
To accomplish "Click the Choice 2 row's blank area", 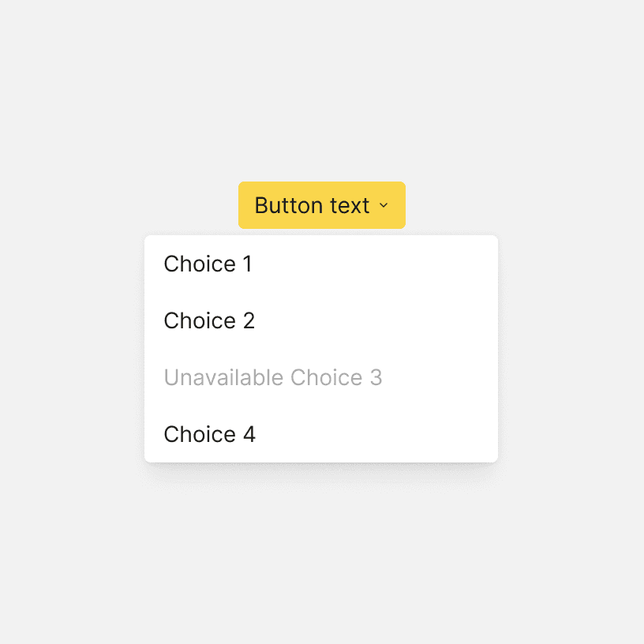I will (379, 321).
